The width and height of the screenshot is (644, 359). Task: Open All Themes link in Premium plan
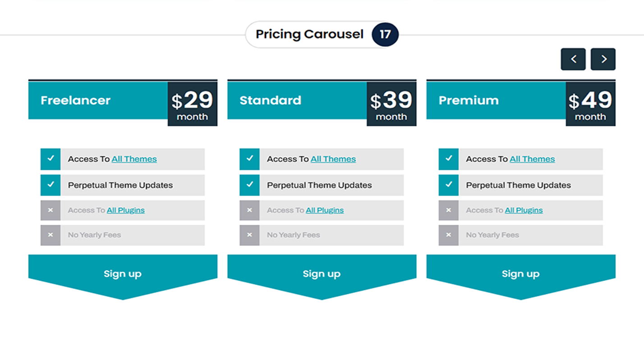click(532, 159)
